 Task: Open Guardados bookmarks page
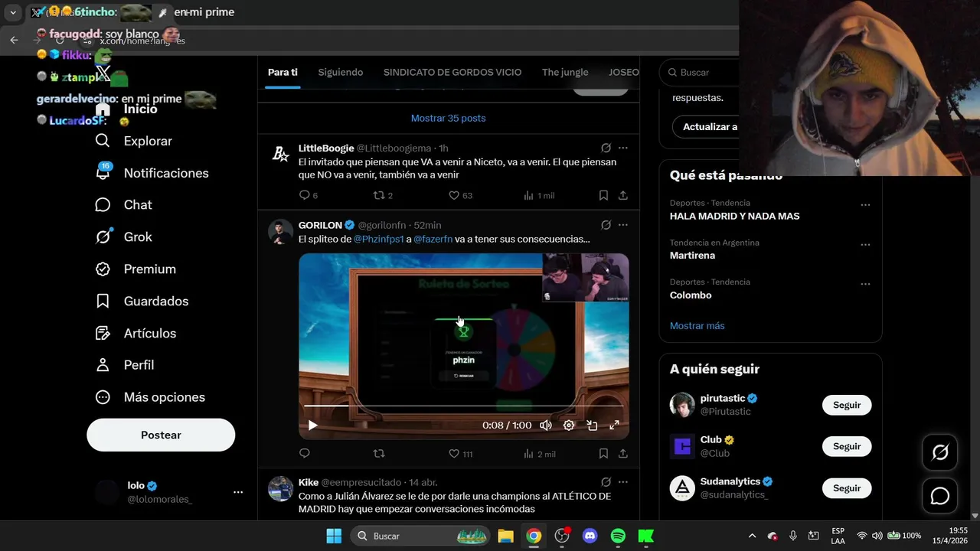pos(142,302)
